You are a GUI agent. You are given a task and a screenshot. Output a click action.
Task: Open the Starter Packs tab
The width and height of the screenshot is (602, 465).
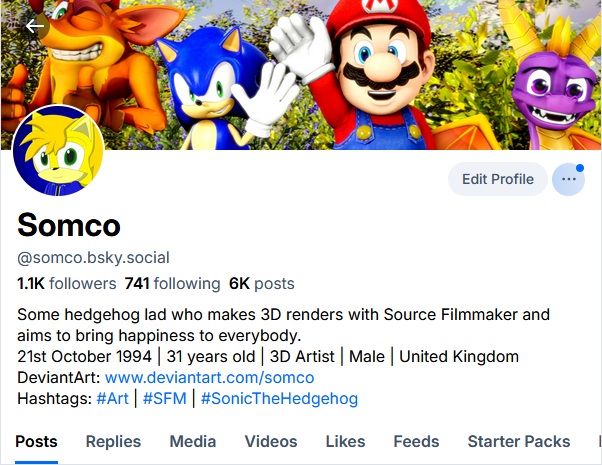pos(518,441)
